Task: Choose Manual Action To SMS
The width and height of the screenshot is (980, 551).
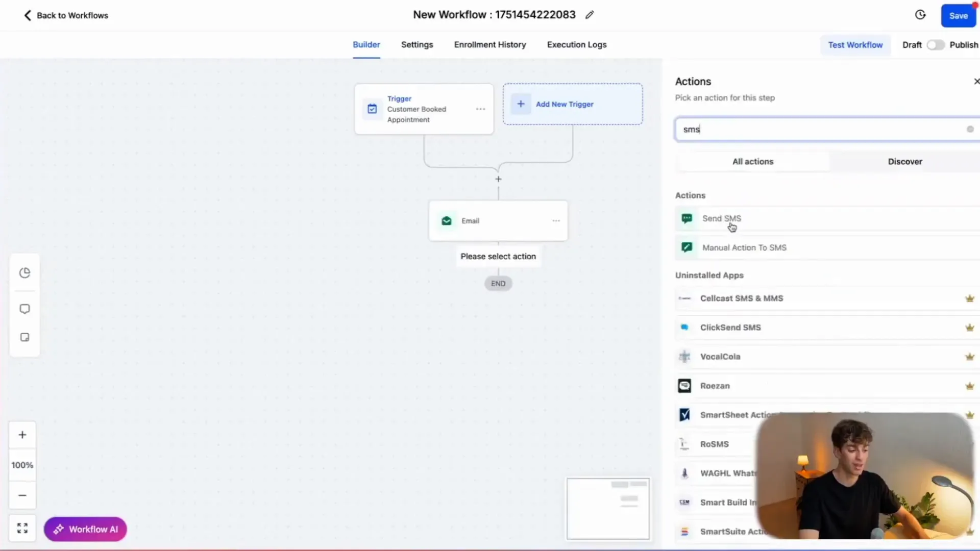Action: [x=827, y=247]
